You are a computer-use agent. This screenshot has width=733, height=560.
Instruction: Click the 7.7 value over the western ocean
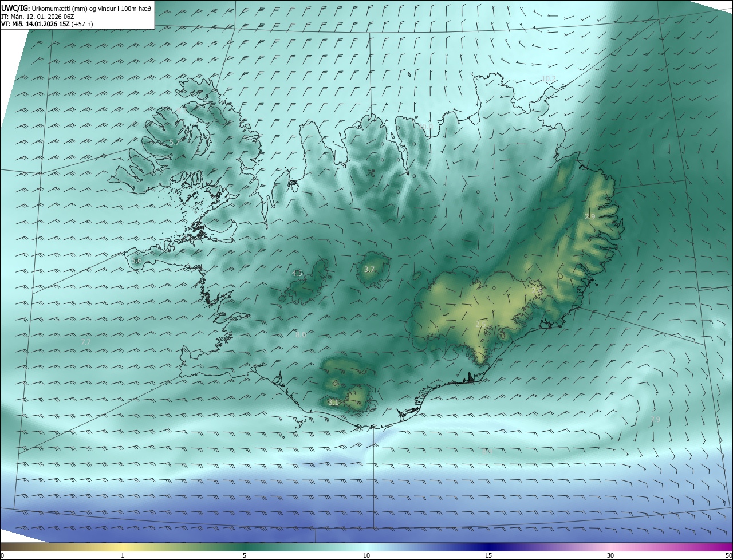(x=86, y=342)
